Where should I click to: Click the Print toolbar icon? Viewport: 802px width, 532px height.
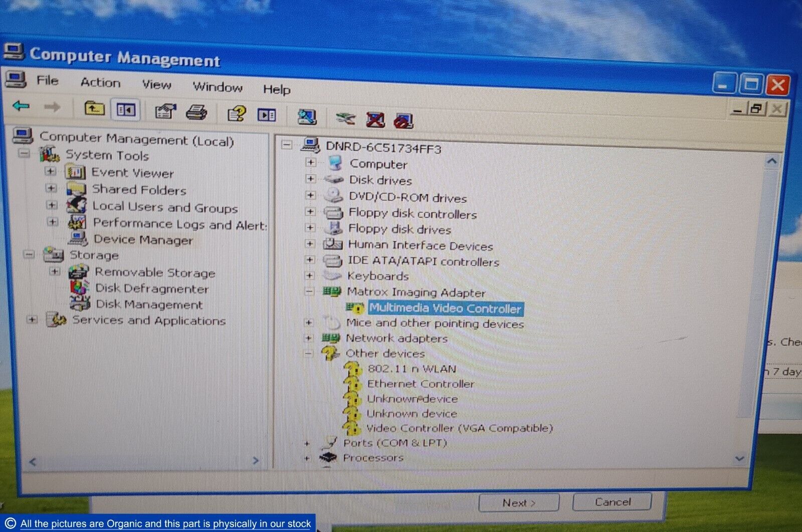pyautogui.click(x=196, y=112)
